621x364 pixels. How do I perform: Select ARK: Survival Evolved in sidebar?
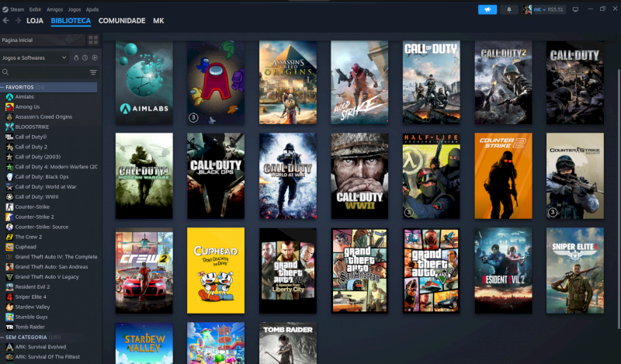[x=40, y=347]
